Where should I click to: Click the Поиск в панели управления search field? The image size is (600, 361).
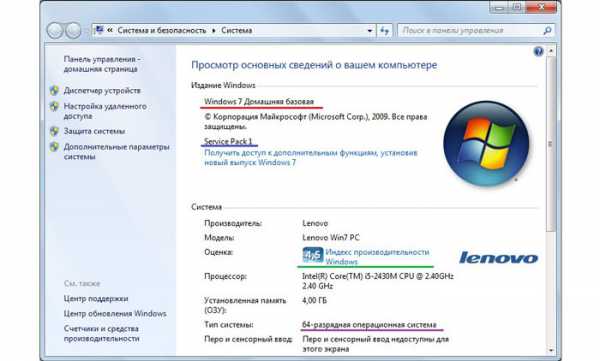pos(471,31)
